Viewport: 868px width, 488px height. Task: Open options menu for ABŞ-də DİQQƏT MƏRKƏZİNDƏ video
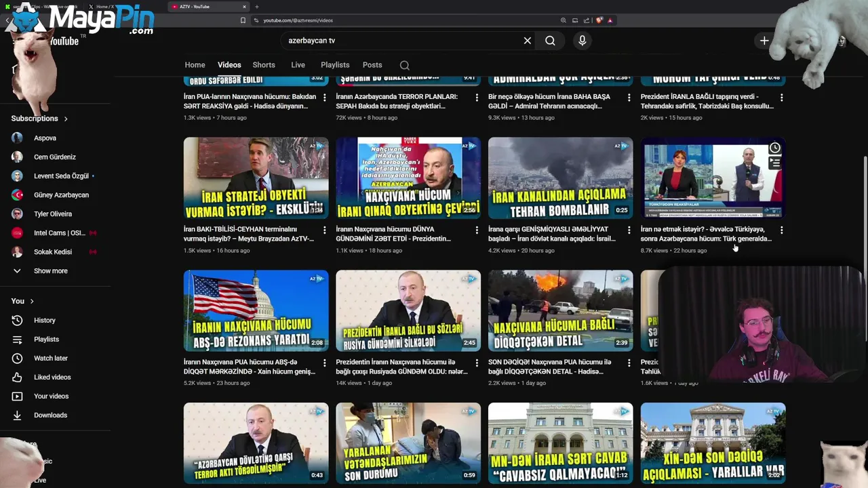coord(324,363)
